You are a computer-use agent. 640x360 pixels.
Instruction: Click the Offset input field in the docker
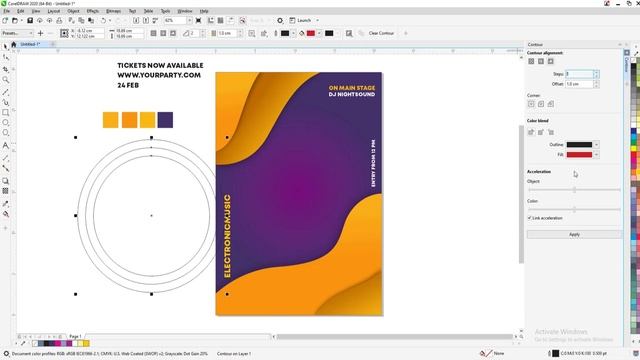point(579,84)
